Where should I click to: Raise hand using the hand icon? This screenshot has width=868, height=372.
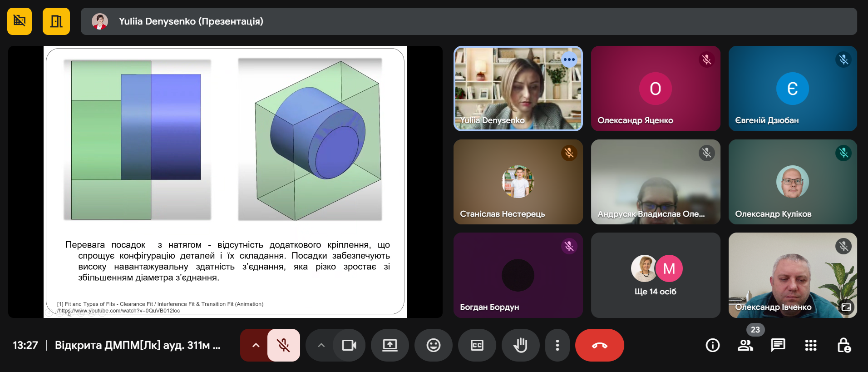coord(520,345)
